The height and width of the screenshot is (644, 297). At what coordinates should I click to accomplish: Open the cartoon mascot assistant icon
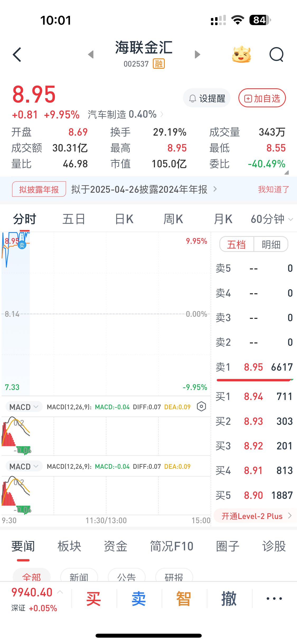(241, 54)
